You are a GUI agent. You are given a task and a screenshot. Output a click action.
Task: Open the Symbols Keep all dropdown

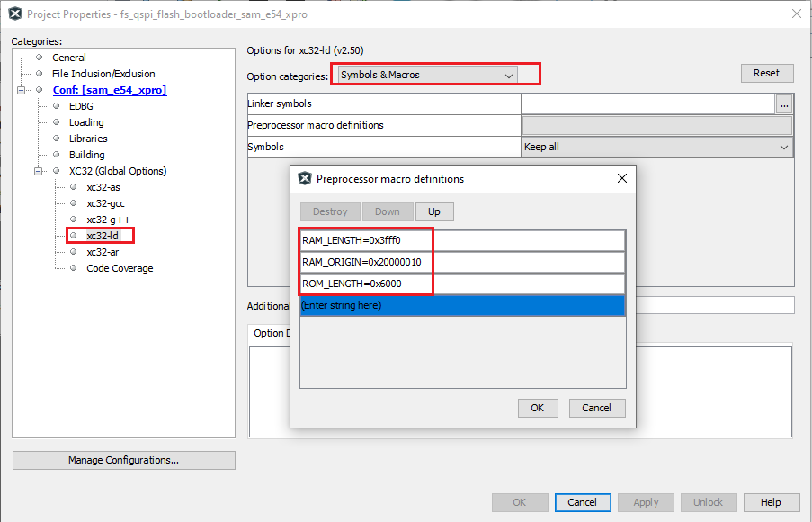pyautogui.click(x=781, y=146)
